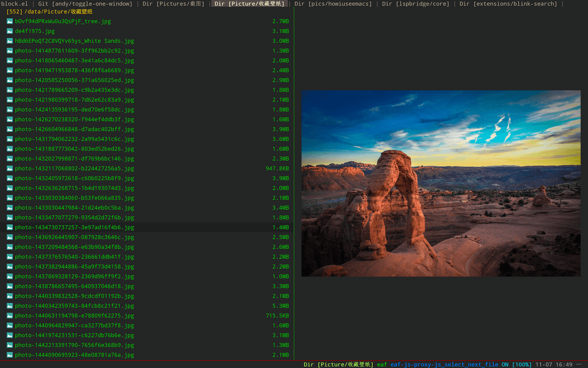Click the [100%] indicator in the status bar
Image resolution: width=588 pixels, height=368 pixels.
522,364
